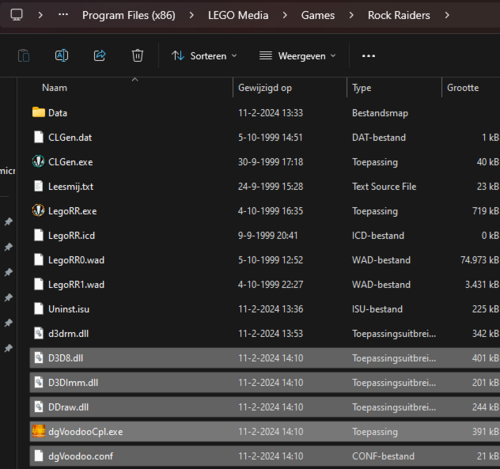Click the This PC monitor icon in breadcrumb
Viewport: 500px width, 469px height.
(17, 15)
